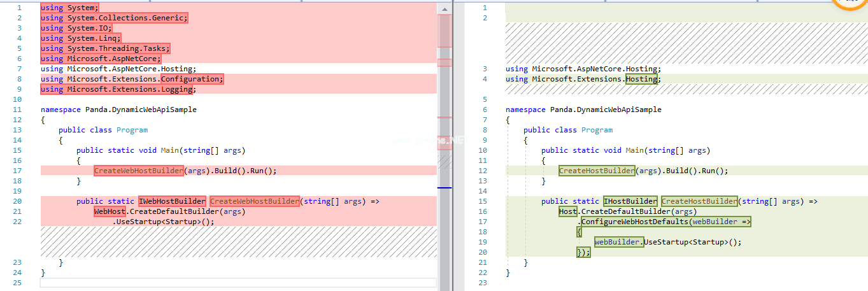Click 'IHostBuilder' in the right pane
Image resolution: width=868 pixels, height=291 pixels.
[x=630, y=201]
